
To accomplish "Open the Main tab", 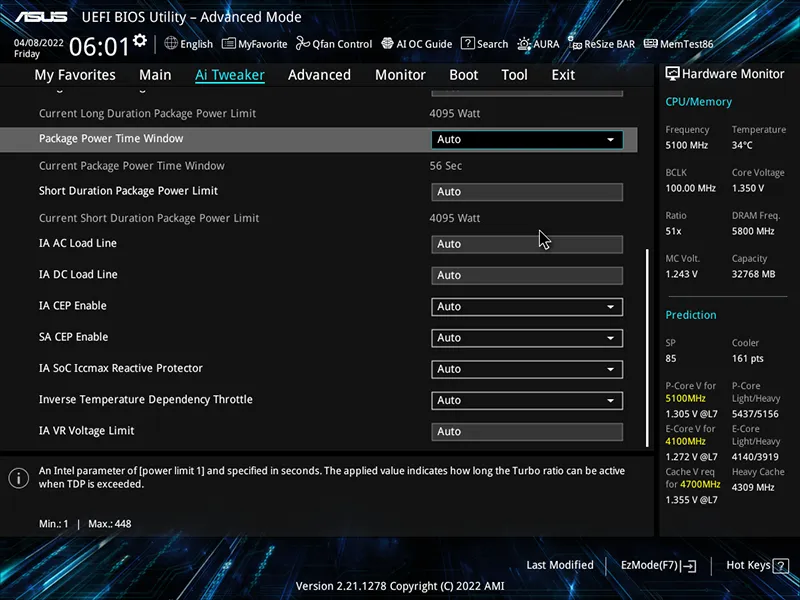I will point(155,75).
